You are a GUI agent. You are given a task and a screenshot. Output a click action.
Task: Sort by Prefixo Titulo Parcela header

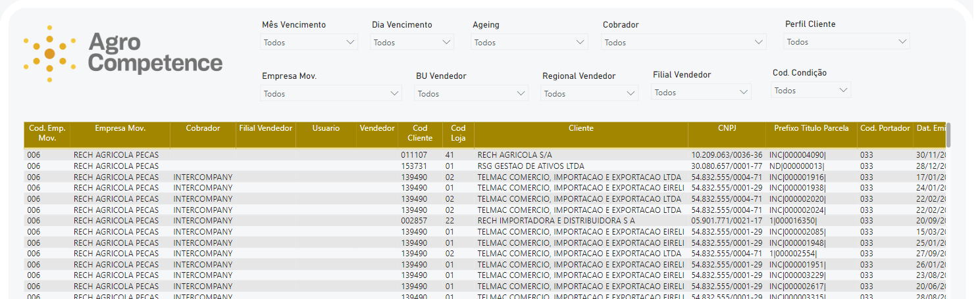pos(812,129)
